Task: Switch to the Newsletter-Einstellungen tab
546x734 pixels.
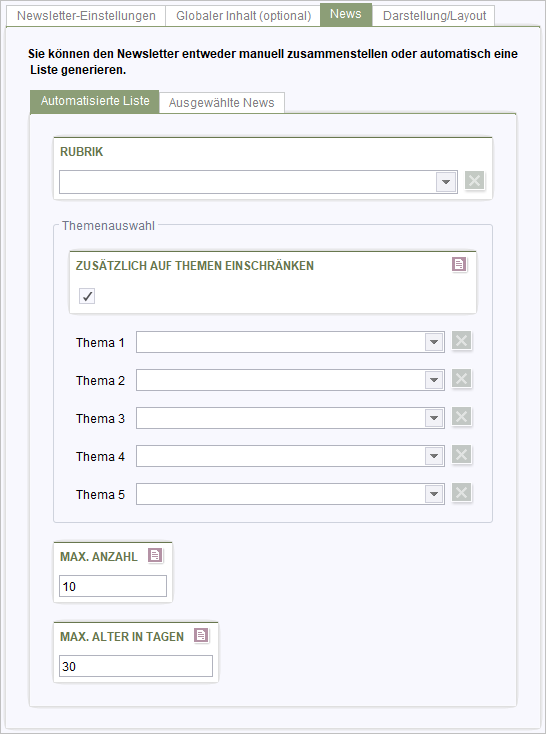Action: coord(86,16)
